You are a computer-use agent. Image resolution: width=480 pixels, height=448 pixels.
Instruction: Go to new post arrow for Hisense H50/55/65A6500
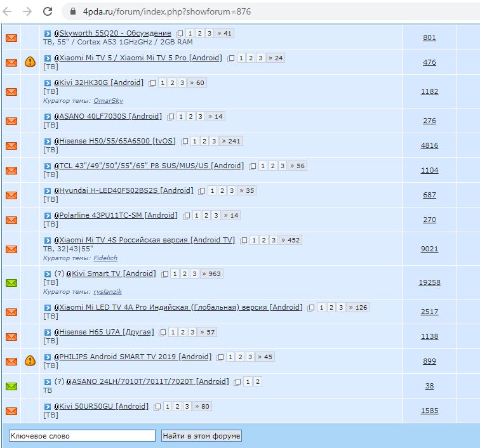(48, 142)
